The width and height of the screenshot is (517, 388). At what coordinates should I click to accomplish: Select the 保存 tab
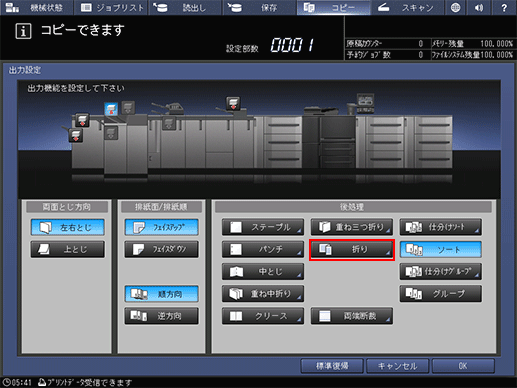pos(259,7)
